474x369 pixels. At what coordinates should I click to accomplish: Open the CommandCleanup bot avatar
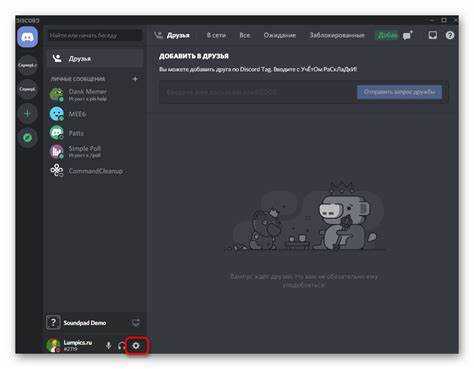(57, 170)
